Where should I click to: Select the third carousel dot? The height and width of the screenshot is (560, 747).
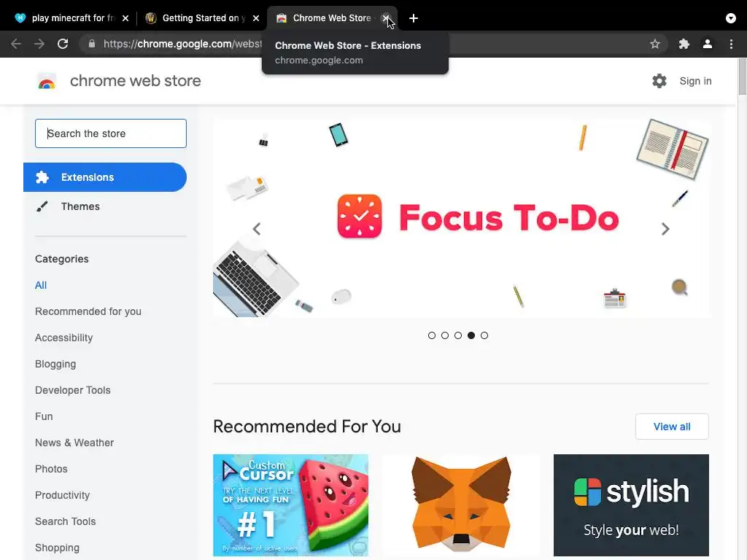pyautogui.click(x=458, y=335)
